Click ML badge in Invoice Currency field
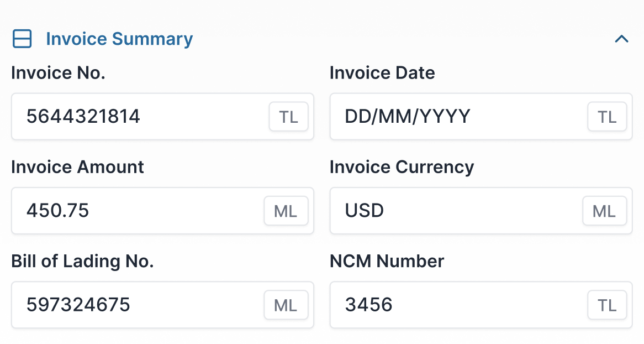 (x=604, y=211)
